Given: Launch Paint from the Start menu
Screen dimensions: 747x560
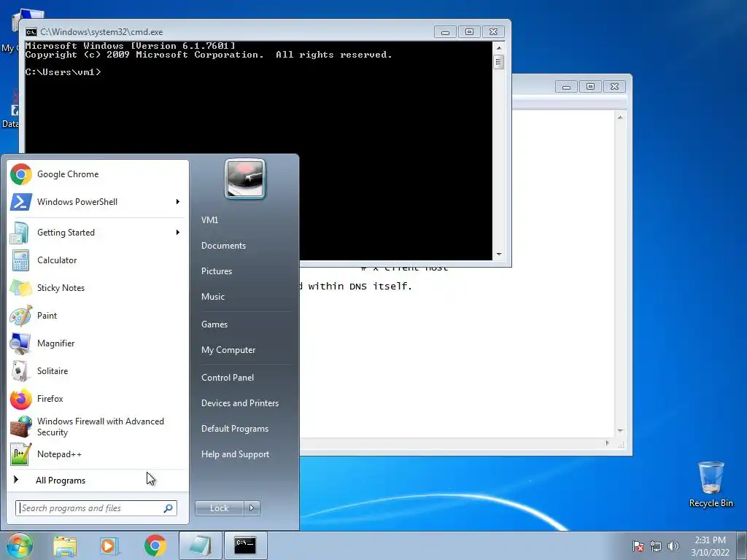Looking at the screenshot, I should [98, 315].
